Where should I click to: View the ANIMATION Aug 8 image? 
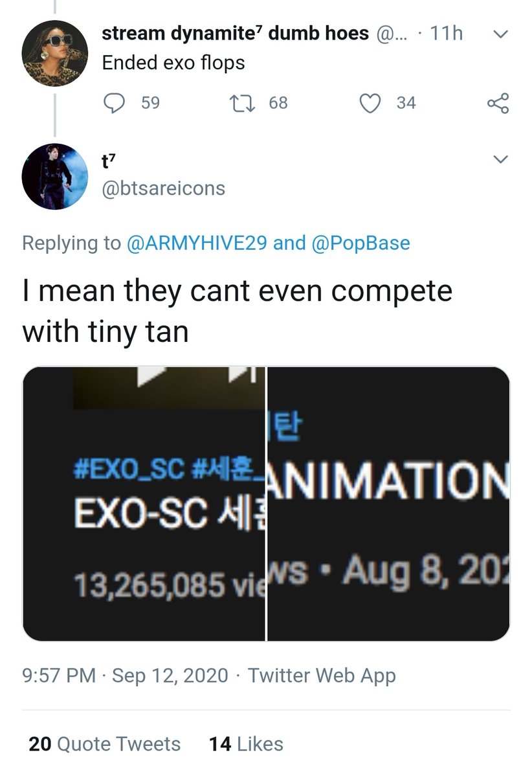point(388,504)
